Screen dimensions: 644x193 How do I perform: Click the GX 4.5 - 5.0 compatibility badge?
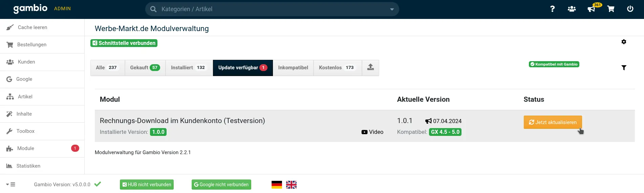(445, 132)
